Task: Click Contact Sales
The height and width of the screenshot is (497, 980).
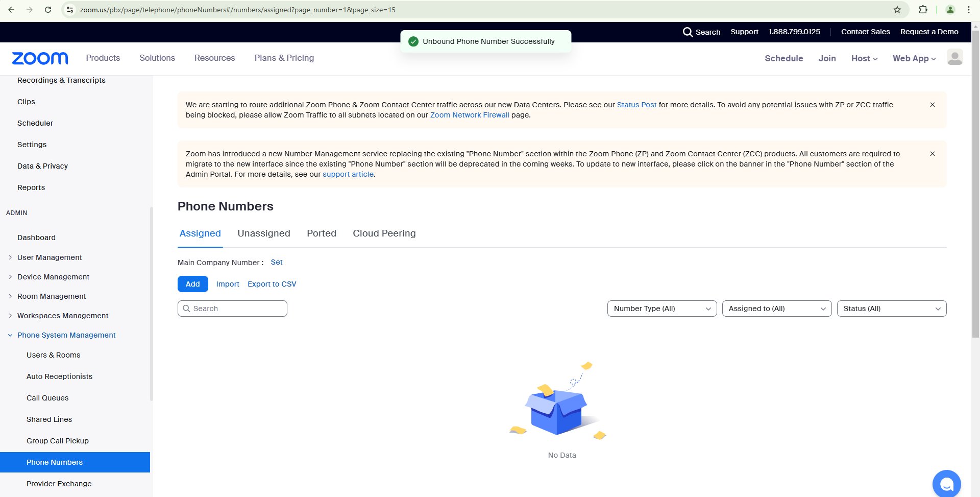Action: 866,32
